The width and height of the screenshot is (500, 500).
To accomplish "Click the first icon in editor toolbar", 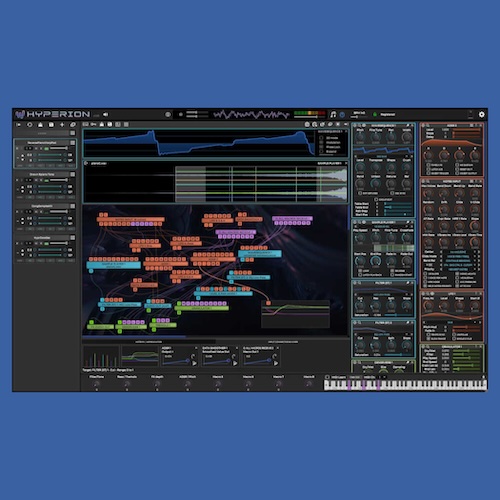I will click(86, 124).
